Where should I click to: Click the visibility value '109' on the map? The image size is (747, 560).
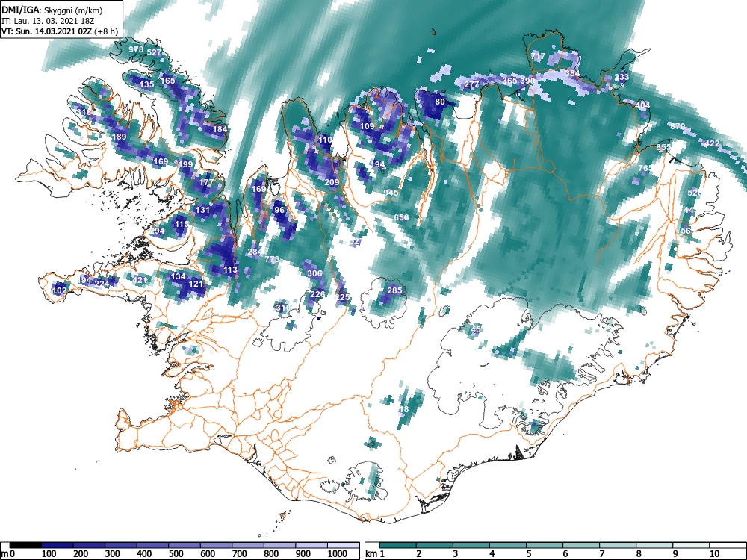click(x=367, y=126)
